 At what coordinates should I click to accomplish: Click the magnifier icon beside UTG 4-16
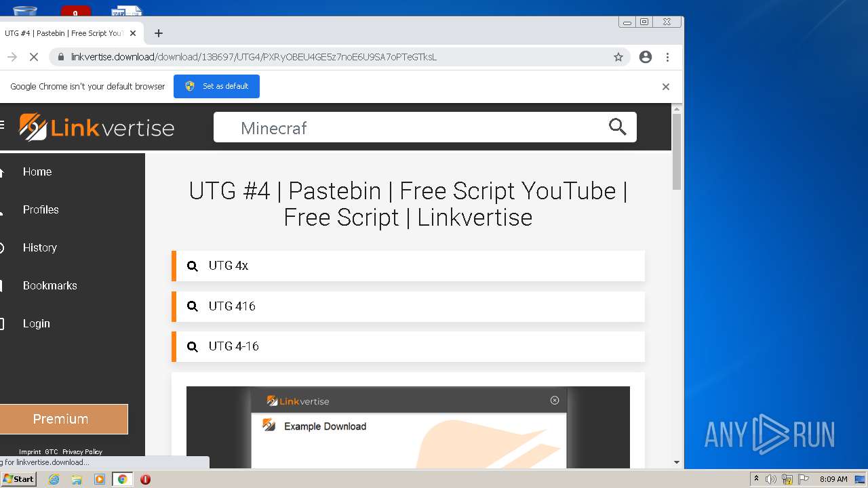coord(193,346)
